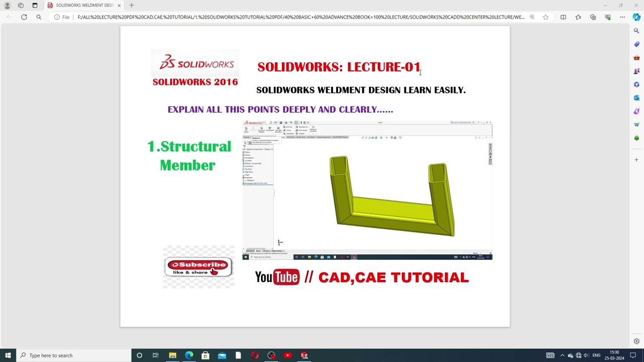Click the YouTube logo in the PDF

click(277, 277)
